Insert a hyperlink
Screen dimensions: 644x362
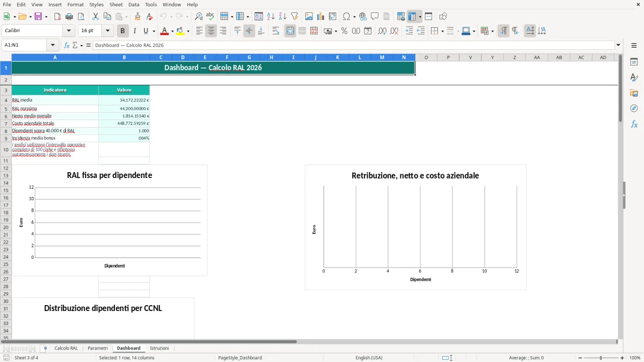[363, 17]
